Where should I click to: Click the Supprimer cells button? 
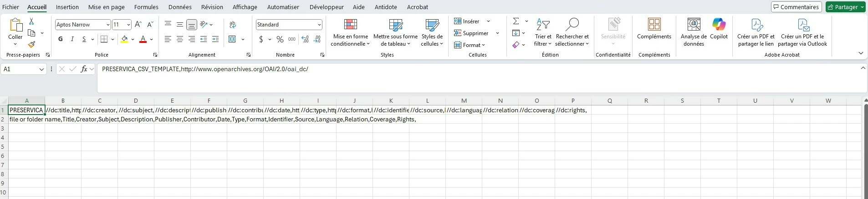click(471, 33)
